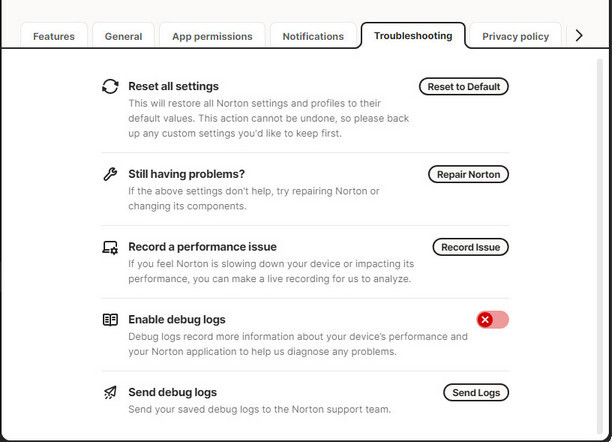Click the circular arrows reset icon
This screenshot has width=612, height=442.
111,87
